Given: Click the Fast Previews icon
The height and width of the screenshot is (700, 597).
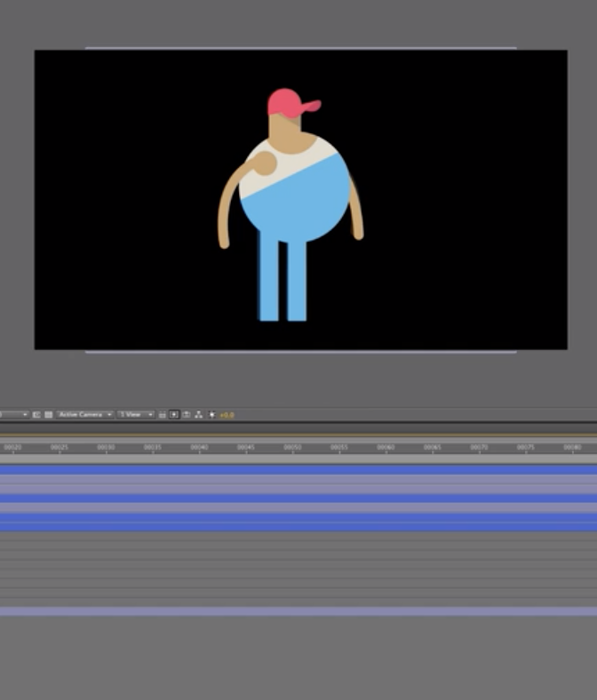Looking at the screenshot, I should click(x=174, y=415).
